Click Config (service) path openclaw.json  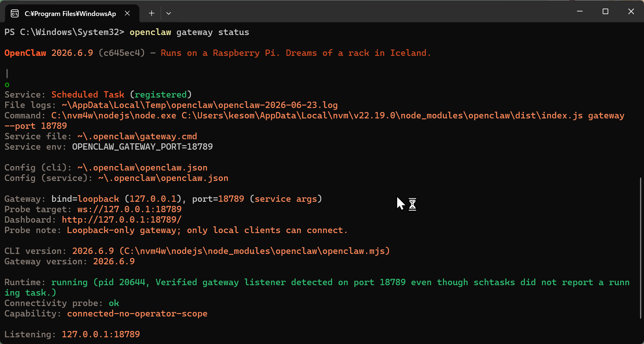[163, 178]
